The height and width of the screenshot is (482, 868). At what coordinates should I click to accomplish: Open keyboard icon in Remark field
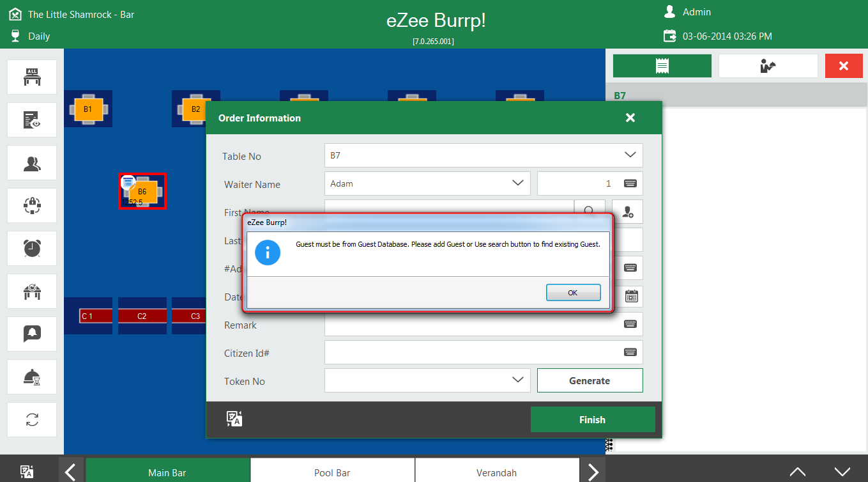click(x=630, y=324)
